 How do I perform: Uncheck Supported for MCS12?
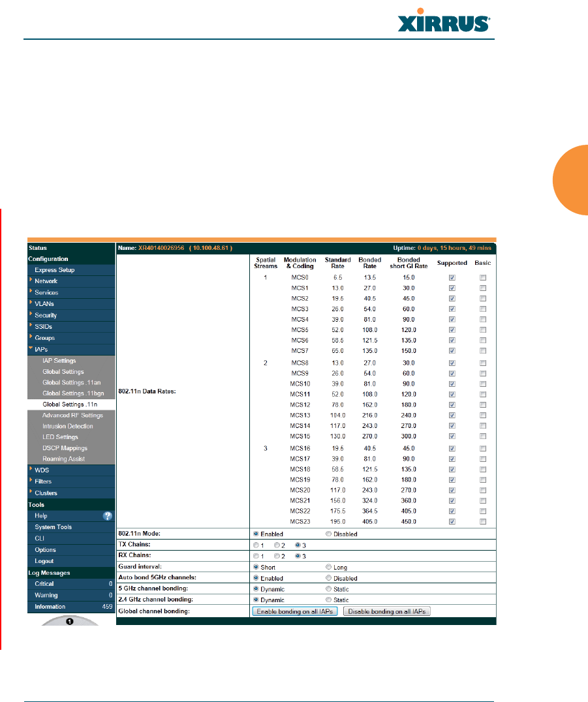(x=452, y=404)
